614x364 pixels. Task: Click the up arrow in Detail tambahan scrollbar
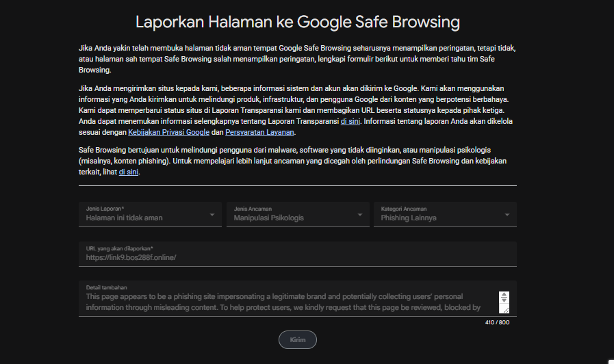point(504,294)
